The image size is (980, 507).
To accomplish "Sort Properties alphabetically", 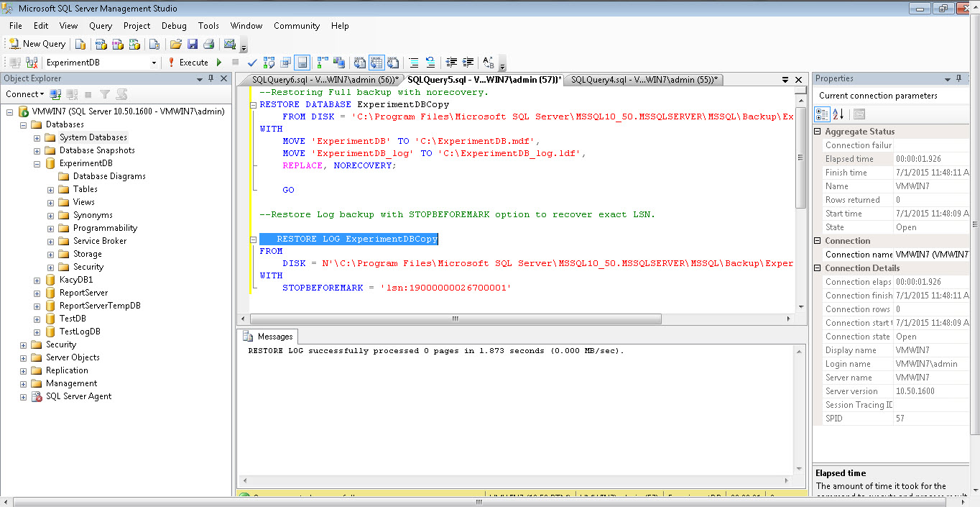I will click(x=838, y=114).
